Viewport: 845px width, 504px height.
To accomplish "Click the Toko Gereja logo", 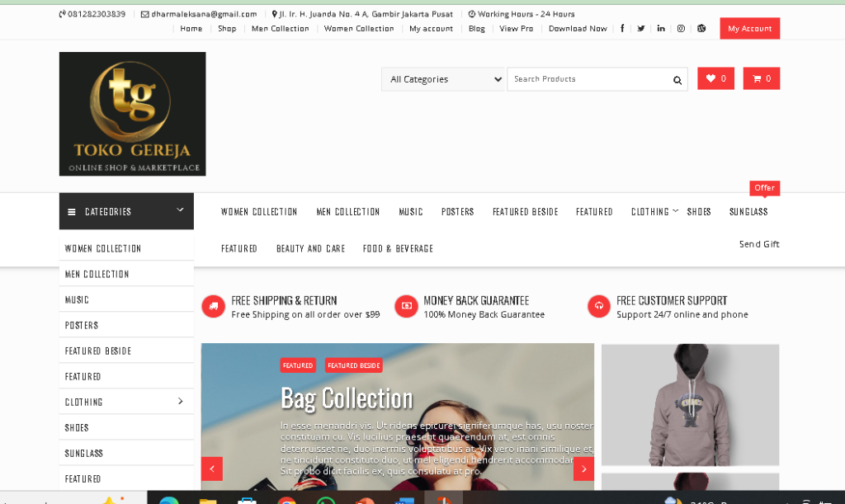I will coord(132,114).
